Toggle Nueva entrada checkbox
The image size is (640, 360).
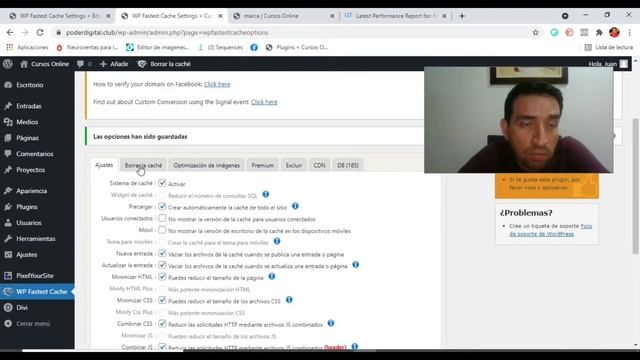click(162, 253)
